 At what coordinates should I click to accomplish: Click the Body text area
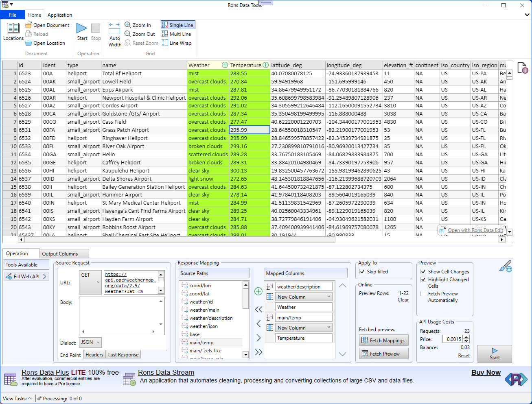pos(121,316)
